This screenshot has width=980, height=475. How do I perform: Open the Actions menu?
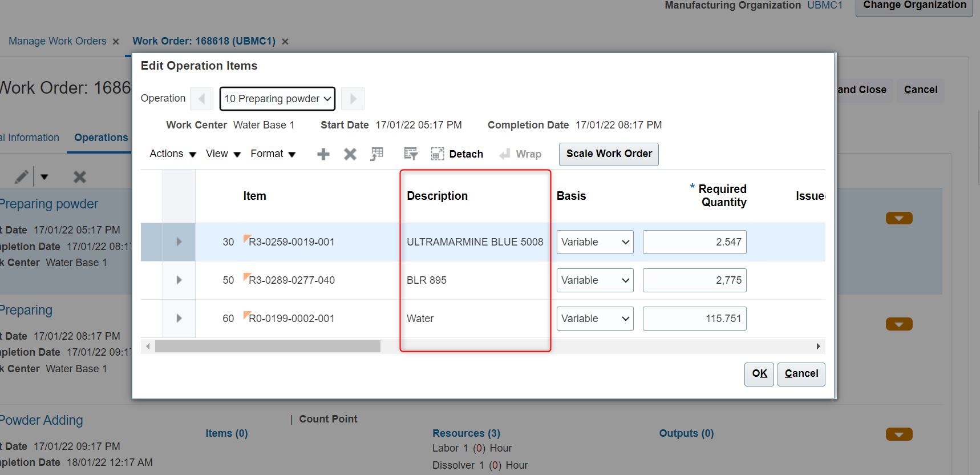[x=173, y=154]
